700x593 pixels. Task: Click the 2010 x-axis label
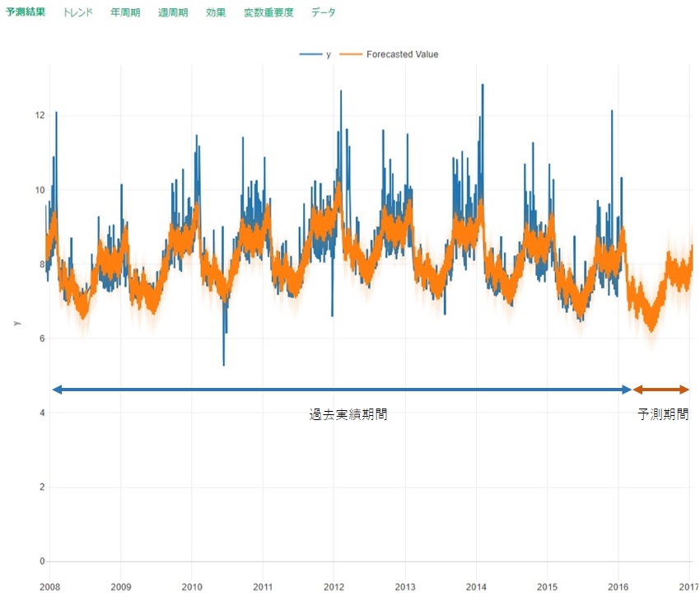pos(192,586)
